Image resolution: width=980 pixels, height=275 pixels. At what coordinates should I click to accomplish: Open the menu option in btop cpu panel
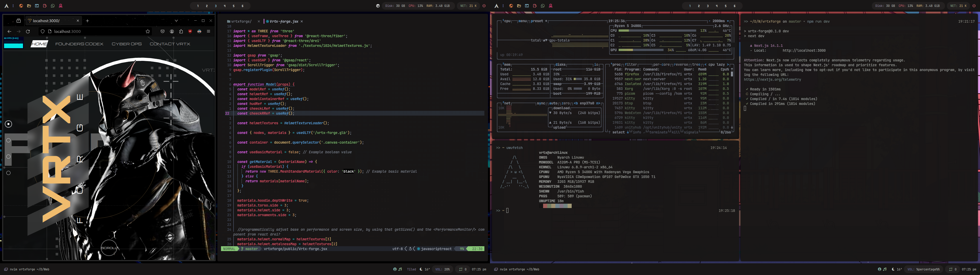(x=523, y=21)
